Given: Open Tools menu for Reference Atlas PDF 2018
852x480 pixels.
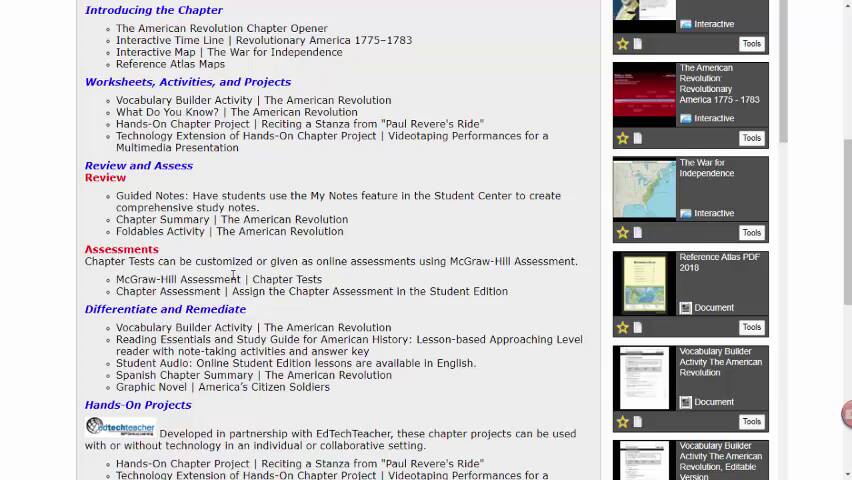Looking at the screenshot, I should (751, 327).
